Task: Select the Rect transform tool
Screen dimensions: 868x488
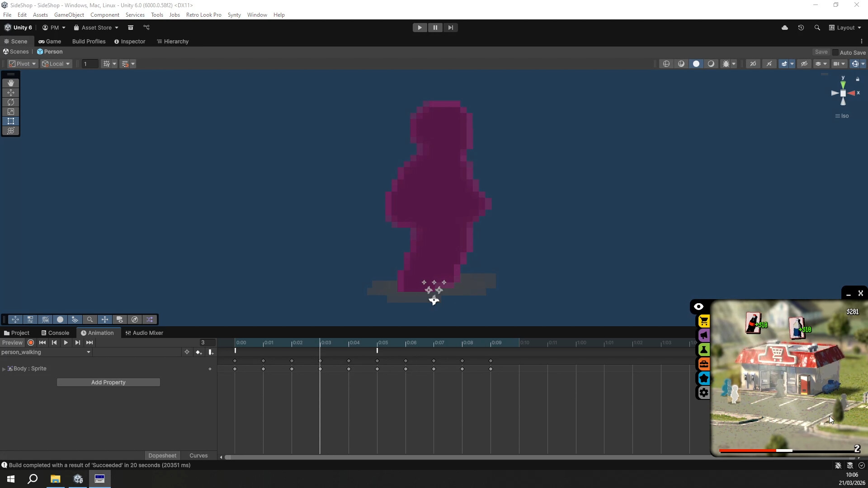Action: click(11, 121)
